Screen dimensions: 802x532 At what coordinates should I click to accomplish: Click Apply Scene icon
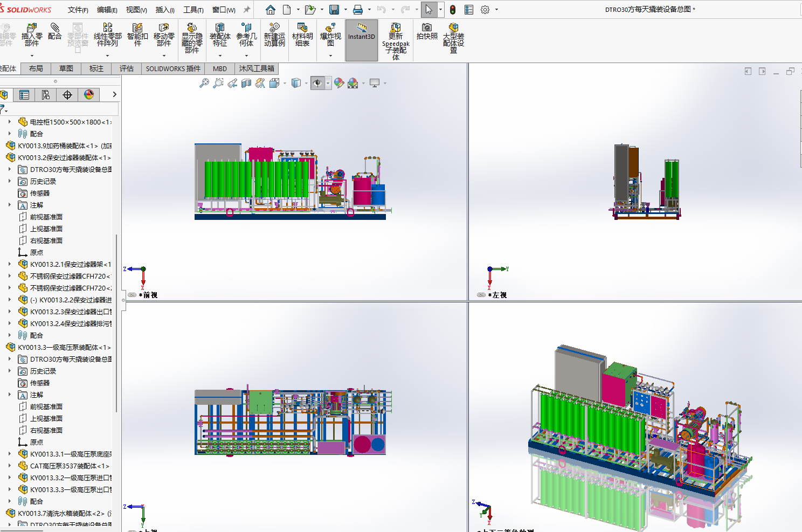point(353,83)
